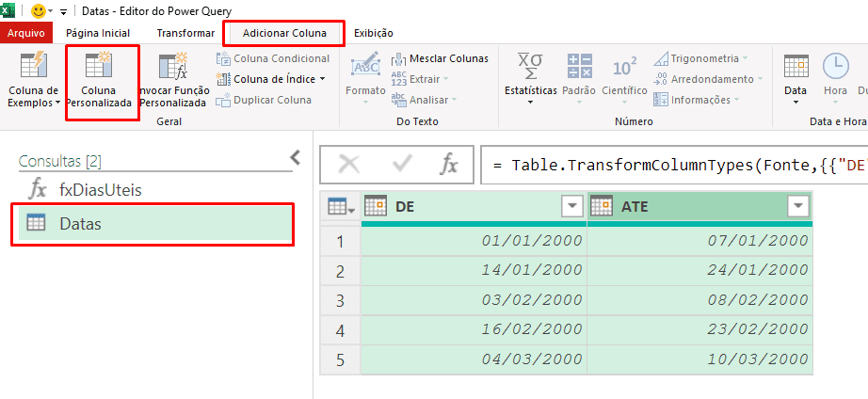Viewport: 868px width, 399px height.
Task: Click inside the formula bar
Action: 674,165
